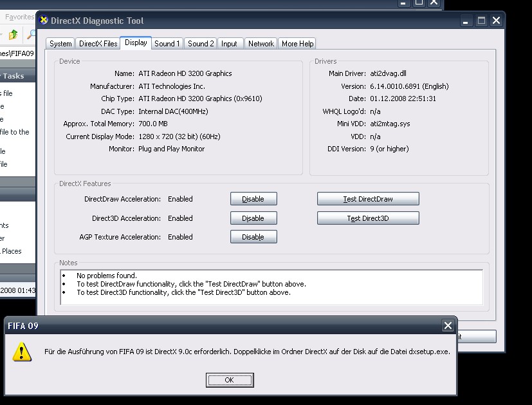Open the Favorites menu in Explorer window
Image resolution: width=532 pixels, height=405 pixels.
pos(19,17)
